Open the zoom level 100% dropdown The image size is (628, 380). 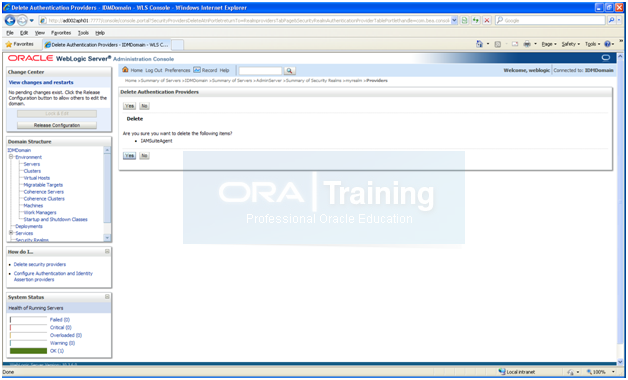(600, 372)
